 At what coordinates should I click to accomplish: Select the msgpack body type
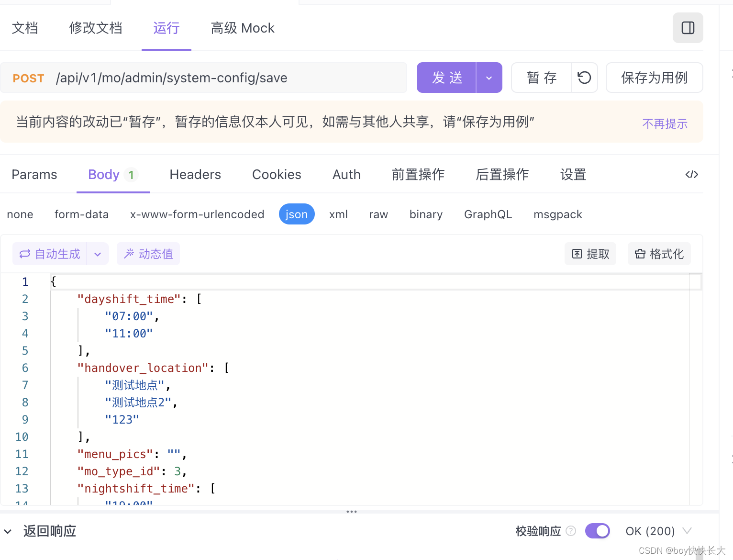coord(558,214)
